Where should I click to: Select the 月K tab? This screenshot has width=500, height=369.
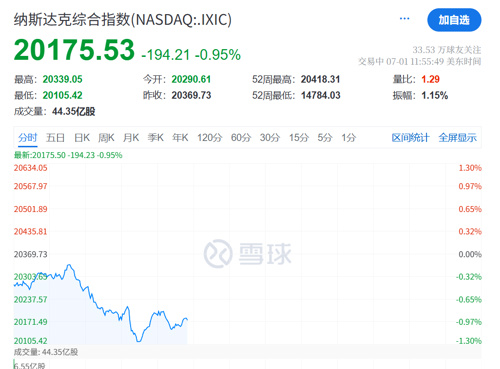pos(131,137)
